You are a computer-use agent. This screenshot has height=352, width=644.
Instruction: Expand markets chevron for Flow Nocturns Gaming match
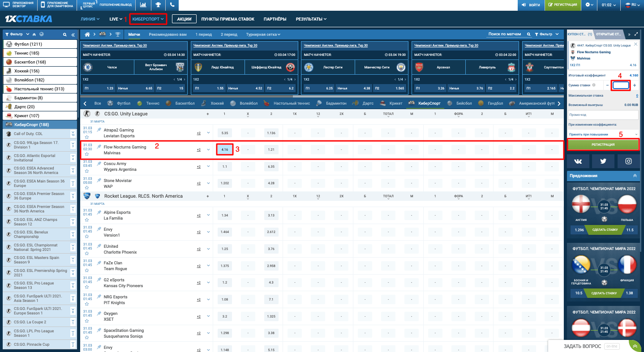[x=208, y=150]
